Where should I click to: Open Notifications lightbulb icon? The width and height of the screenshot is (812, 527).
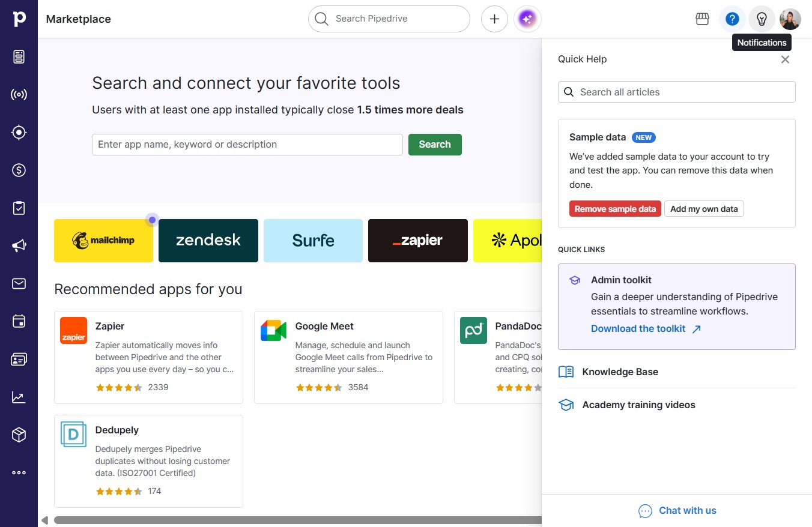click(762, 19)
